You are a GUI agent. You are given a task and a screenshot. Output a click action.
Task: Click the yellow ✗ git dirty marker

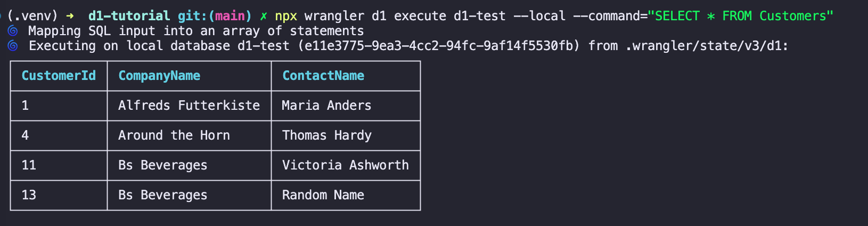263,16
